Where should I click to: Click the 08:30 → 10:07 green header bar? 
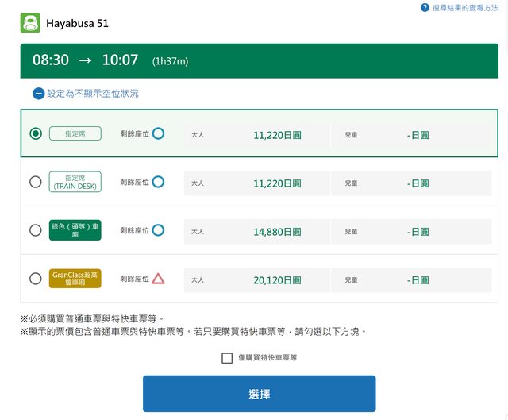point(259,60)
